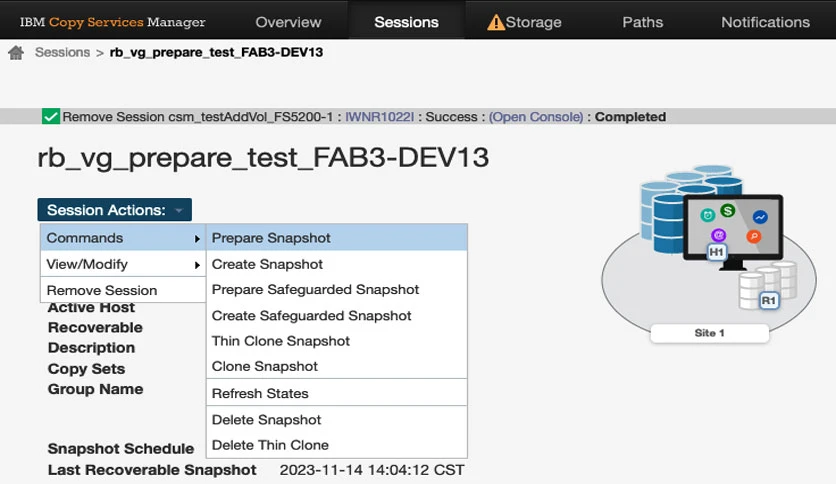Click the Recoverable label

tap(95, 327)
